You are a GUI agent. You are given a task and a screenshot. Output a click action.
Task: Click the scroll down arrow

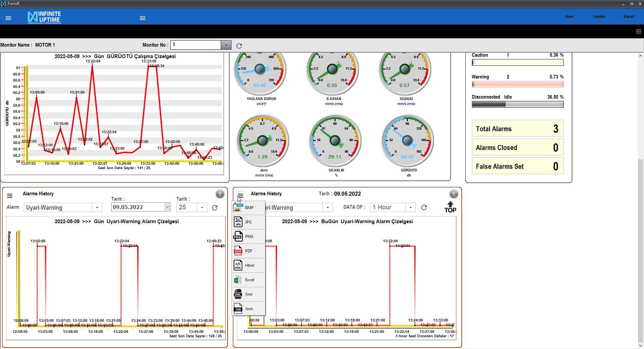click(640, 345)
